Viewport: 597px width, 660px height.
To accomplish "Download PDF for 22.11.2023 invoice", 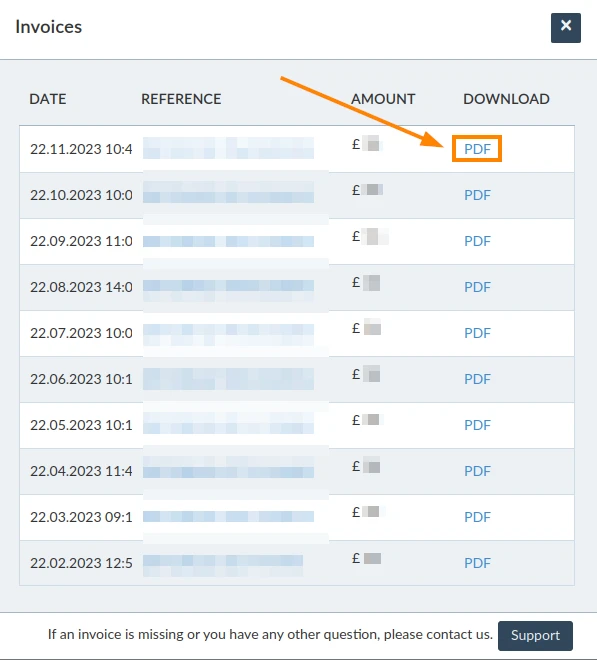I will tap(477, 149).
